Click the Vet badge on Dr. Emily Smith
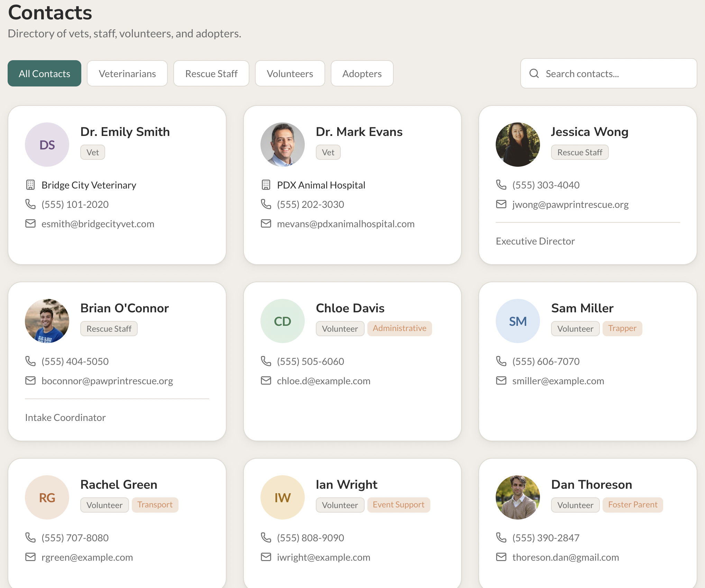Image resolution: width=705 pixels, height=588 pixels. tap(93, 152)
